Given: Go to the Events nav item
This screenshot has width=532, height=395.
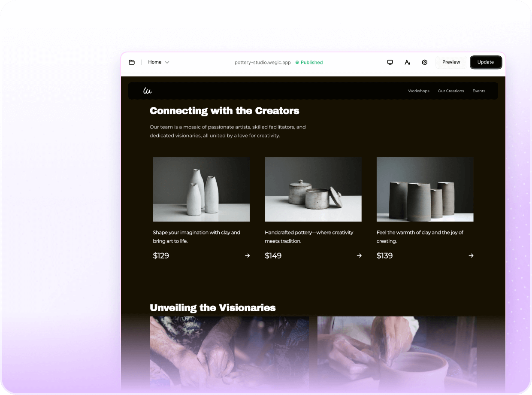Looking at the screenshot, I should coord(479,91).
